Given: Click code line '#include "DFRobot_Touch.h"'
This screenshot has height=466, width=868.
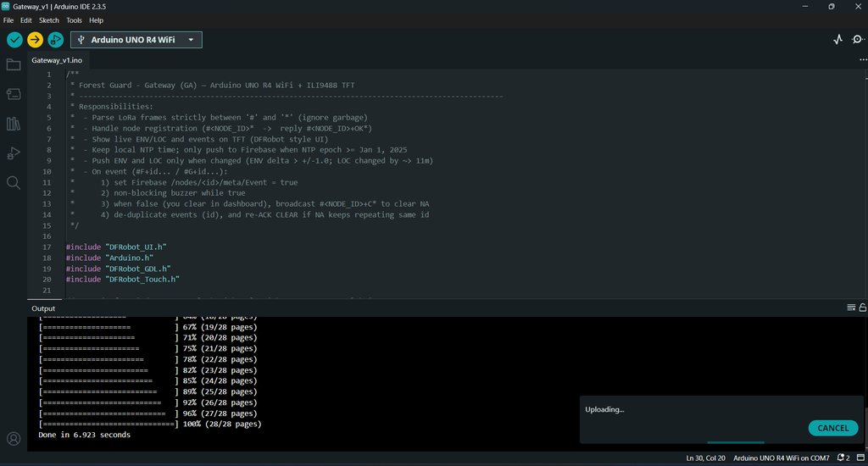Looking at the screenshot, I should (123, 280).
